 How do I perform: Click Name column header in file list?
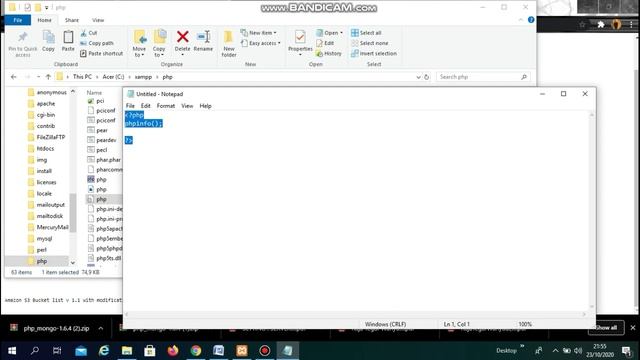(94, 93)
